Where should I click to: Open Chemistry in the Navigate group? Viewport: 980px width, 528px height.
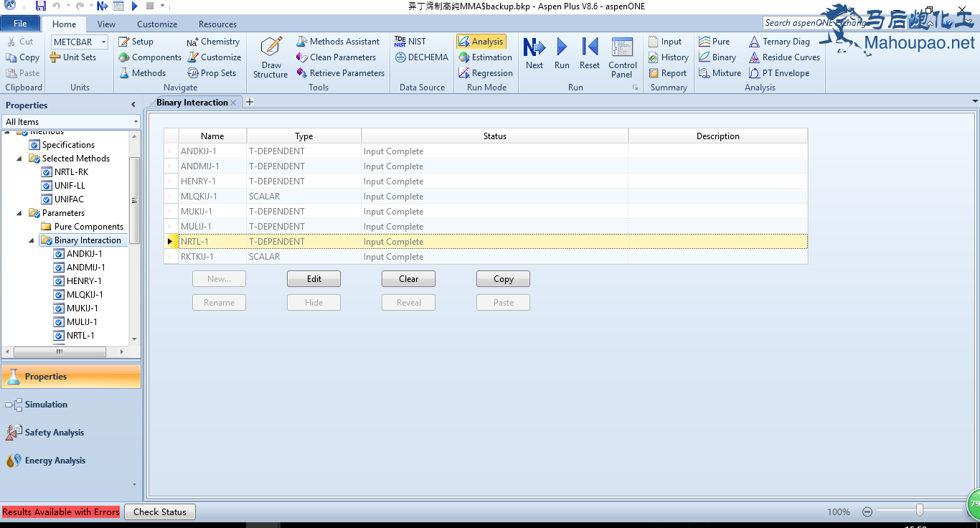[x=213, y=42]
